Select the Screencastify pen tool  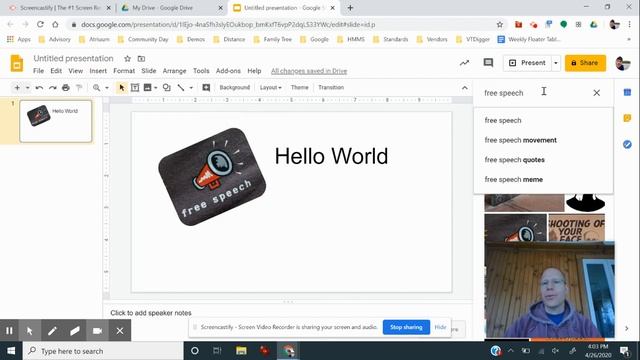click(x=52, y=331)
